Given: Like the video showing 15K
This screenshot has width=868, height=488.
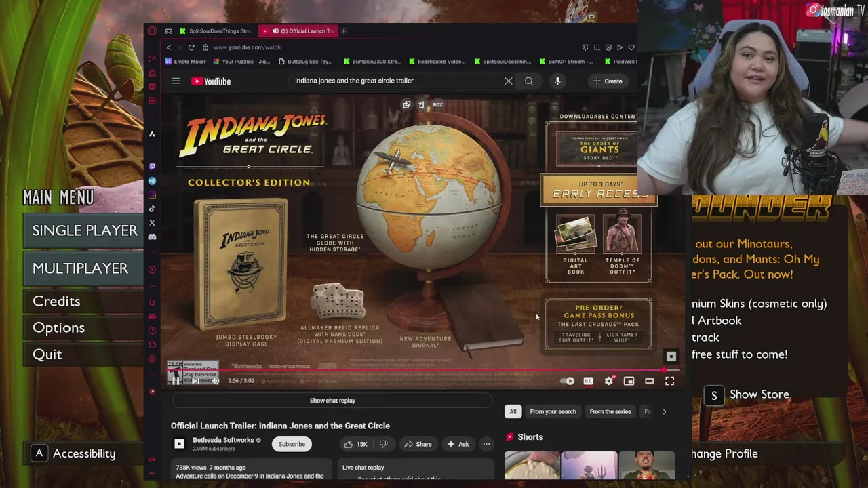Looking at the screenshot, I should 357,444.
